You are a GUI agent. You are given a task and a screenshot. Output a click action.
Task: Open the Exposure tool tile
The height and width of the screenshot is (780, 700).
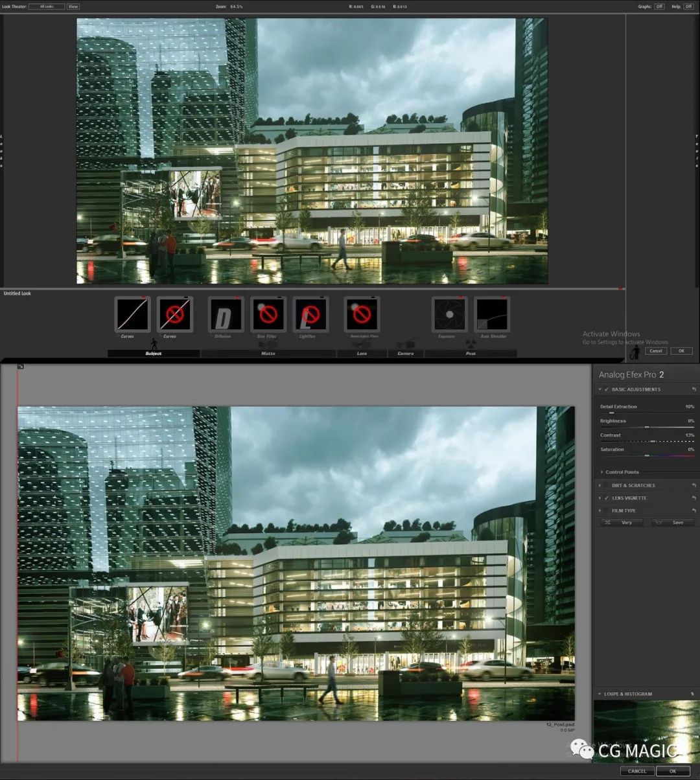point(449,315)
